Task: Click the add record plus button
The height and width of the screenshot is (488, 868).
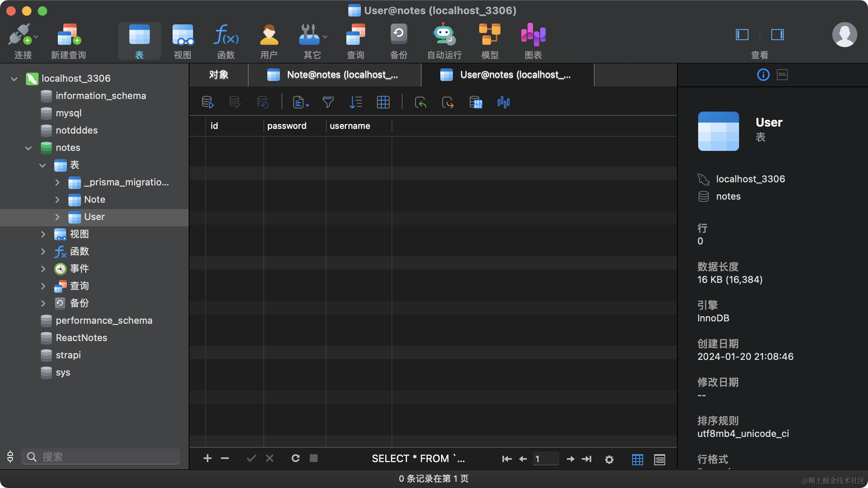Action: pyautogui.click(x=207, y=458)
